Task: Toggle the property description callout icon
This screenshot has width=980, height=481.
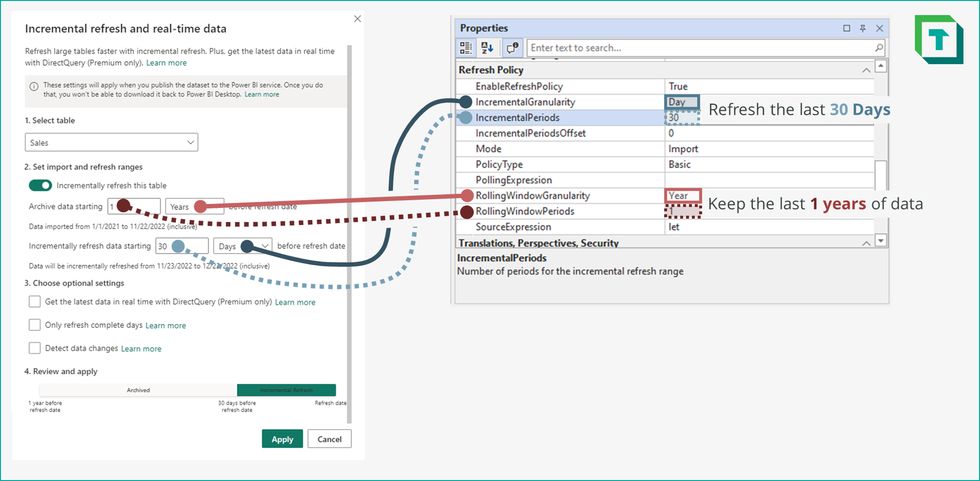Action: (x=513, y=48)
